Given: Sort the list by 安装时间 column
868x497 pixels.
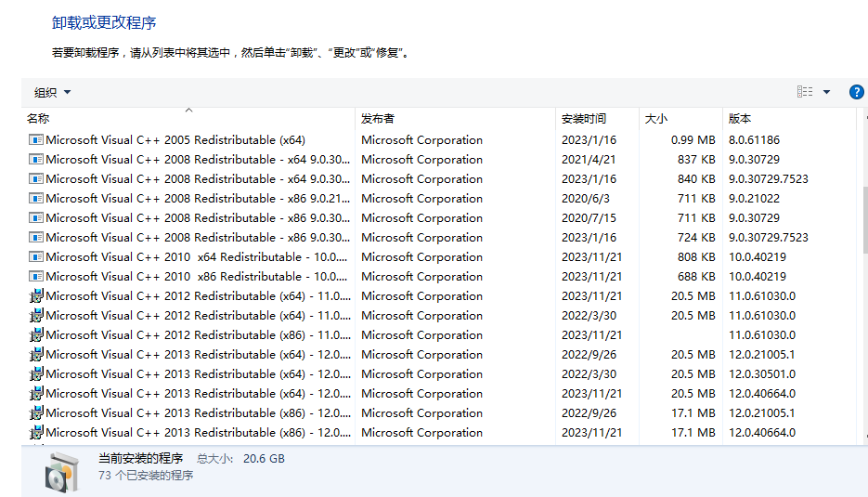Looking at the screenshot, I should (583, 119).
